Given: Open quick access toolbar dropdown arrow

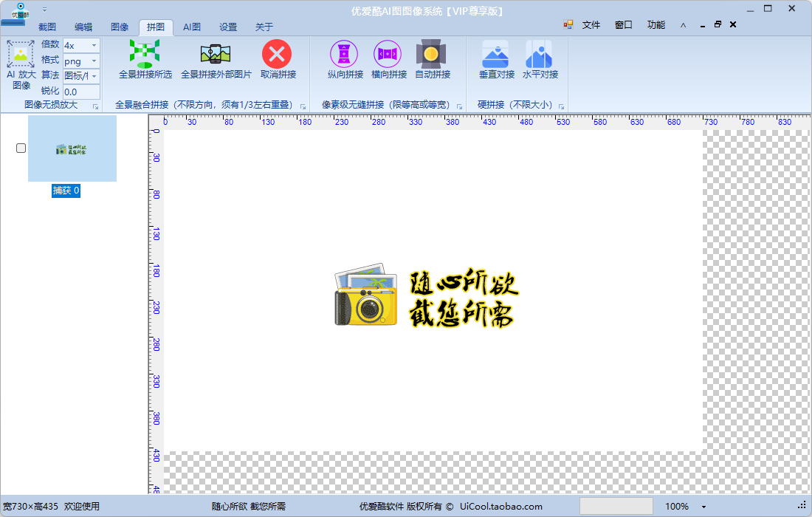Looking at the screenshot, I should pos(44,10).
